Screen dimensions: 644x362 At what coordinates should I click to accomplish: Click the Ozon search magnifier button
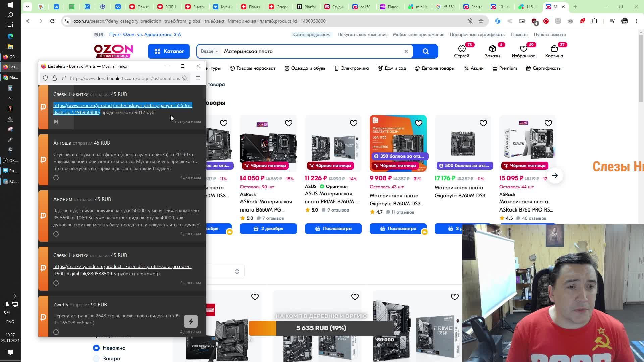(x=425, y=51)
